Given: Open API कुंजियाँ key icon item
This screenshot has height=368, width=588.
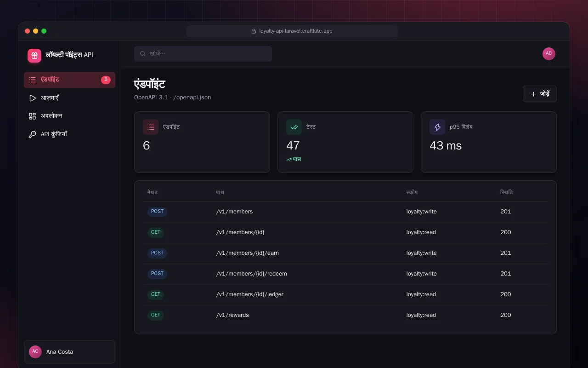Looking at the screenshot, I should (x=69, y=134).
